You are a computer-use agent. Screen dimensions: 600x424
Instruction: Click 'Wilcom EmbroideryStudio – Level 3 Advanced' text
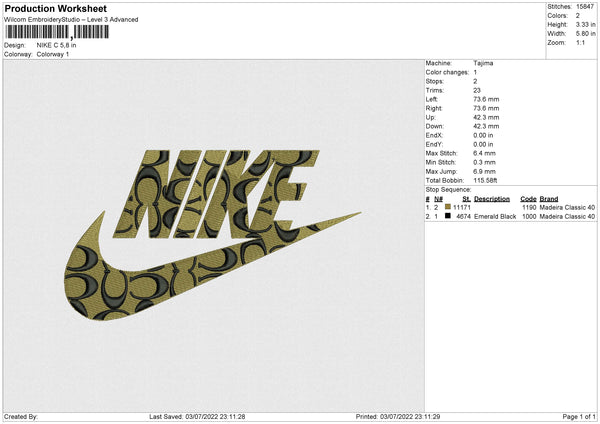click(71, 20)
